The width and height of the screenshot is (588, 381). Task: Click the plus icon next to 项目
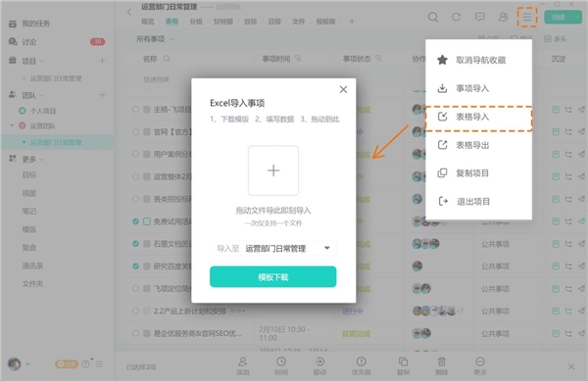(102, 61)
